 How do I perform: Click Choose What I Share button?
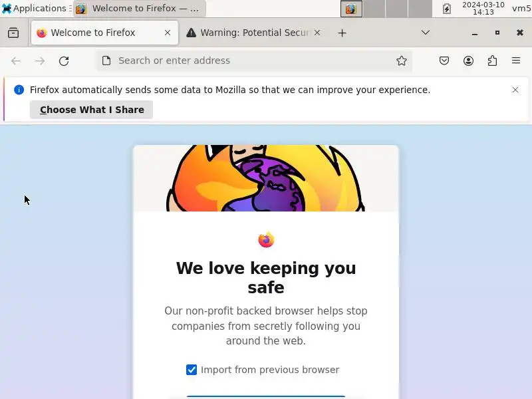point(91,110)
